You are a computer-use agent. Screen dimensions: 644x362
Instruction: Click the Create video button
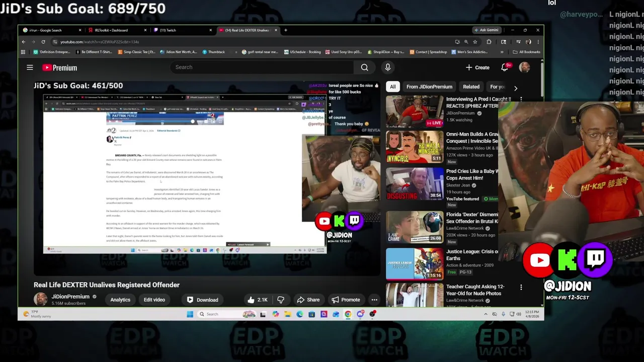pos(477,67)
